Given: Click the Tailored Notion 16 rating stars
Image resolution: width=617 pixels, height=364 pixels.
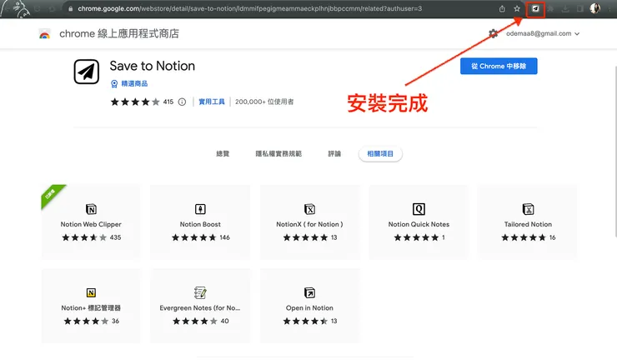Looking at the screenshot, I should coord(524,237).
